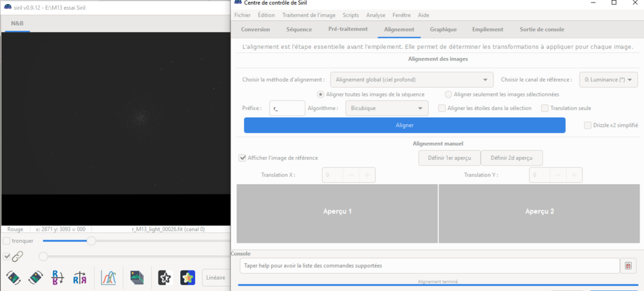Switch to the Conversion tab
This screenshot has width=644, height=291.
coord(256,30)
